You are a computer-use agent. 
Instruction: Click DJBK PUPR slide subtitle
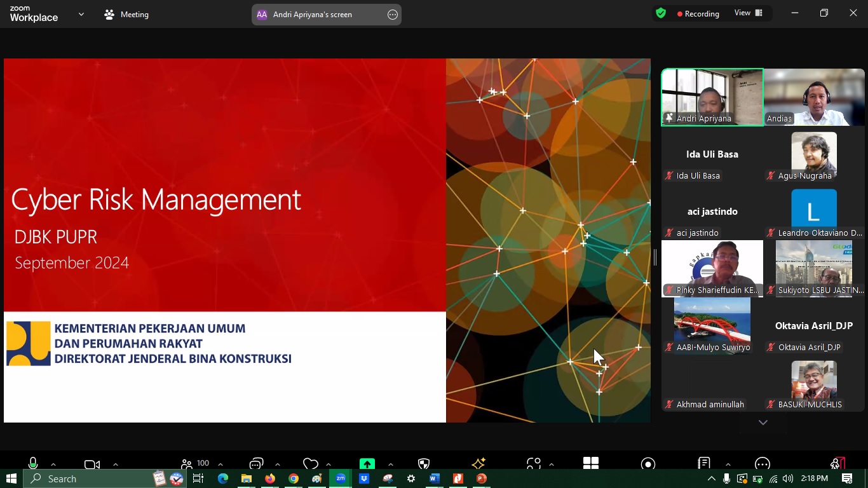(56, 237)
